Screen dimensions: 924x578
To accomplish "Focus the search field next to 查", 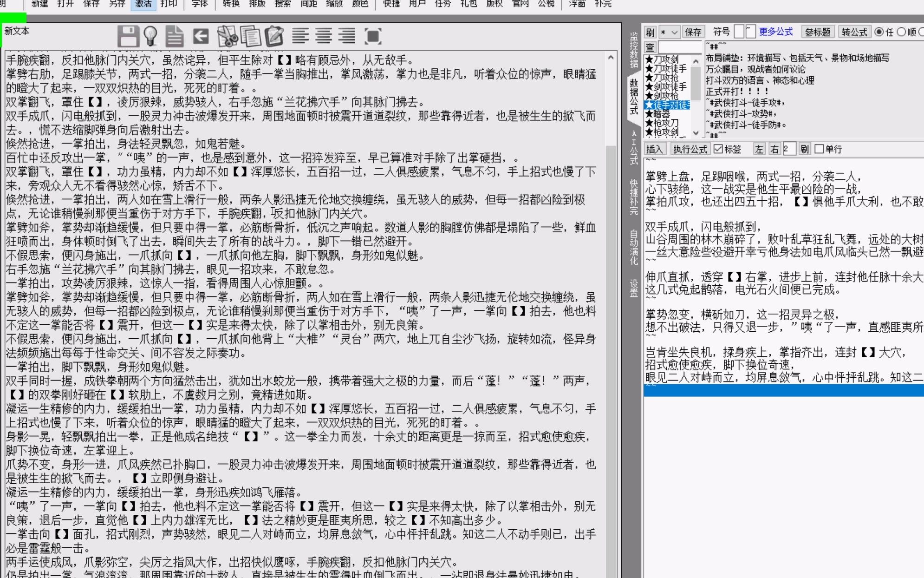I will [x=680, y=47].
